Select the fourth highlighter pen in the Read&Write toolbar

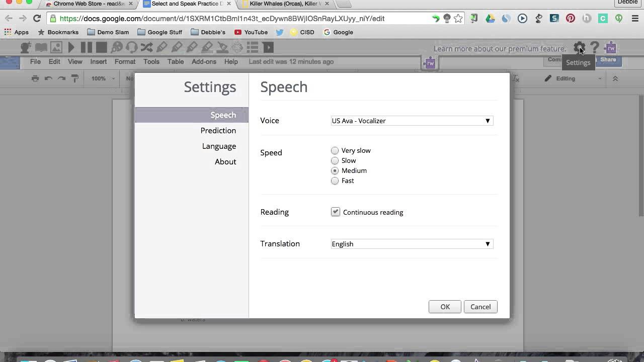pos(207,47)
